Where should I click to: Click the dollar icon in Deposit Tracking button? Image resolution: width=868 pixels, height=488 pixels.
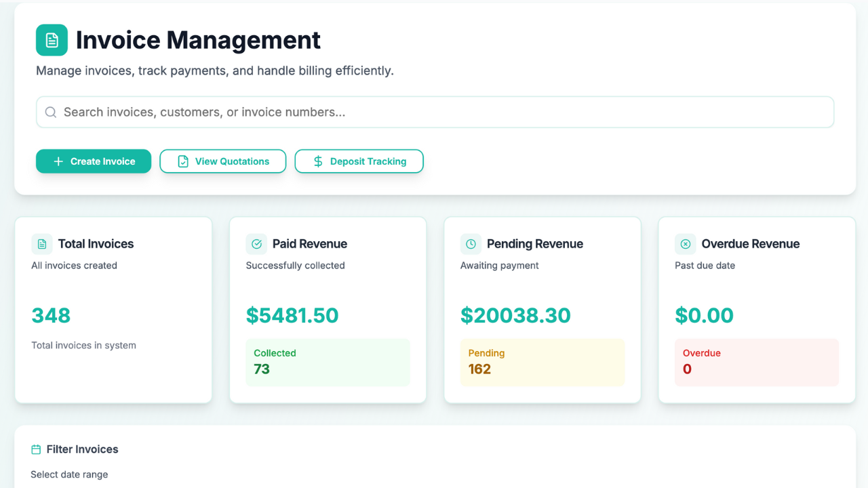[x=317, y=161]
